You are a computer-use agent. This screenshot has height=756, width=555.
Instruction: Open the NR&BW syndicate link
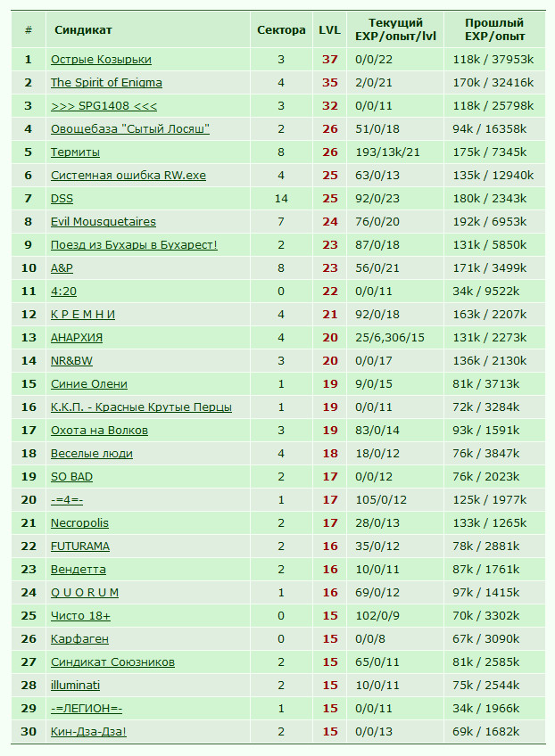71,361
